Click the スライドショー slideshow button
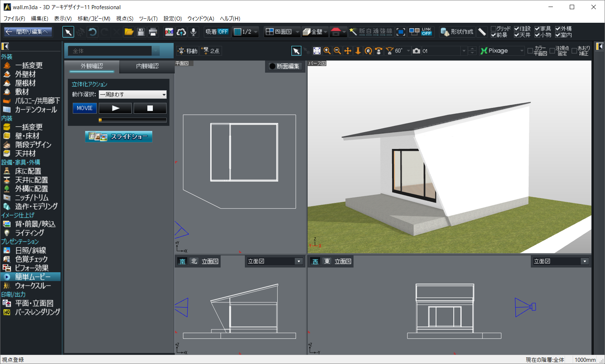605x364 pixels. 119,136
